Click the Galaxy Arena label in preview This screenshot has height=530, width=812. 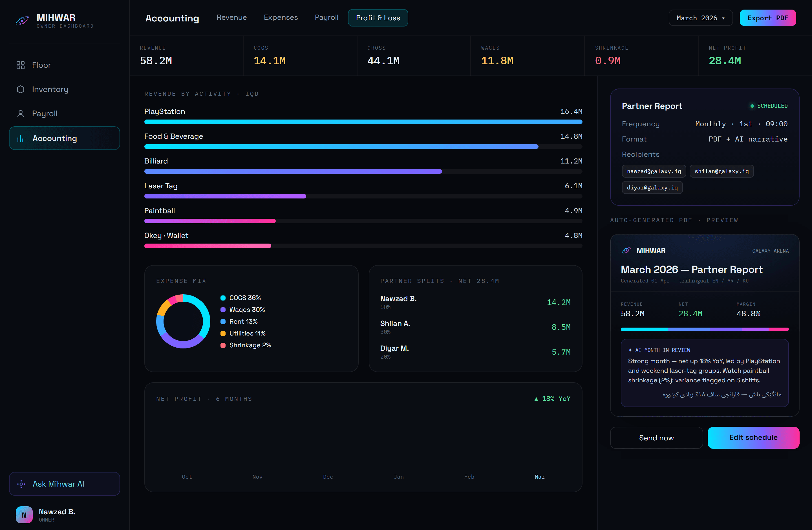[x=770, y=251]
